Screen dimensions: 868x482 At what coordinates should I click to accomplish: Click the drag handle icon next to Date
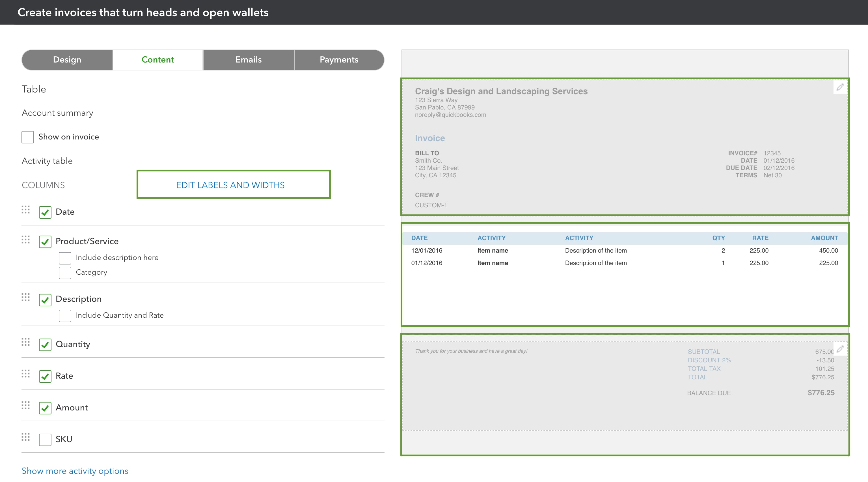tap(26, 211)
